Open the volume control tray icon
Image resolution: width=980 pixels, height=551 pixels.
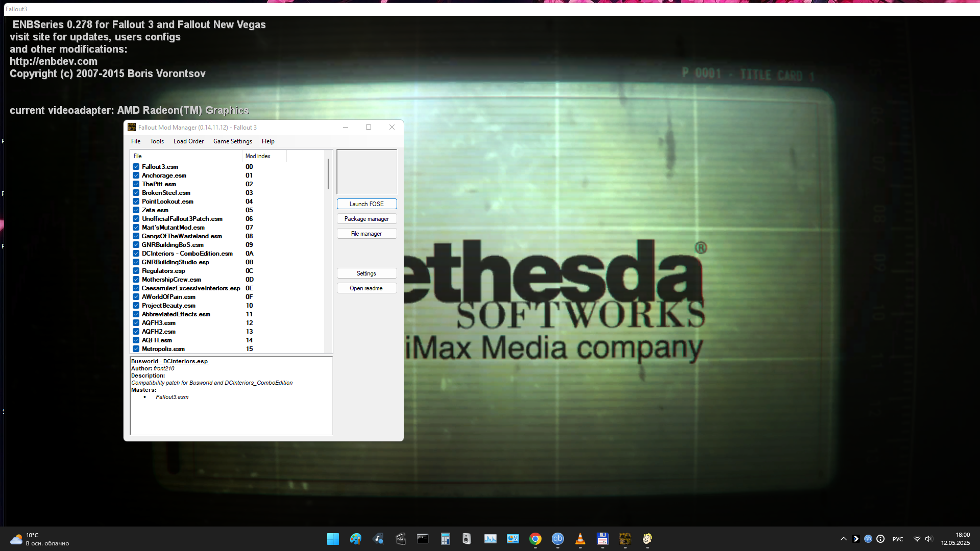click(x=928, y=539)
